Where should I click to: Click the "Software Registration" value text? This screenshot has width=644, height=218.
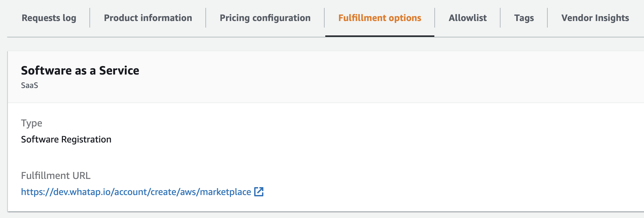pyautogui.click(x=66, y=140)
